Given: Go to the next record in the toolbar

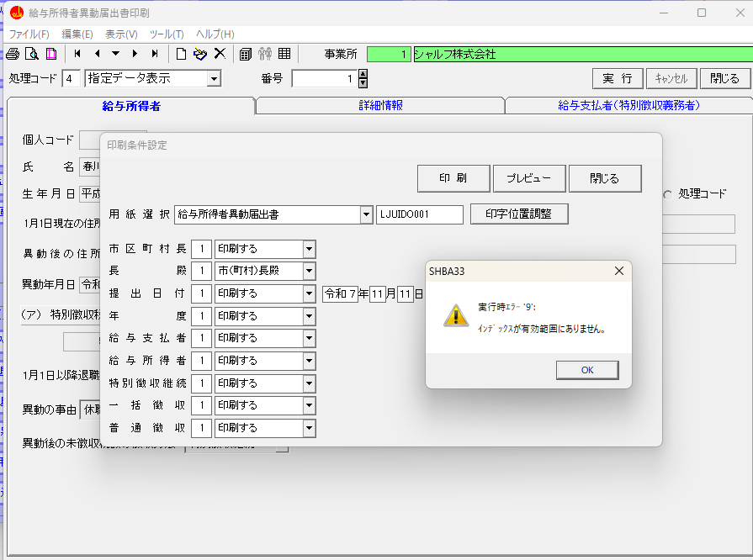Looking at the screenshot, I should tap(135, 54).
